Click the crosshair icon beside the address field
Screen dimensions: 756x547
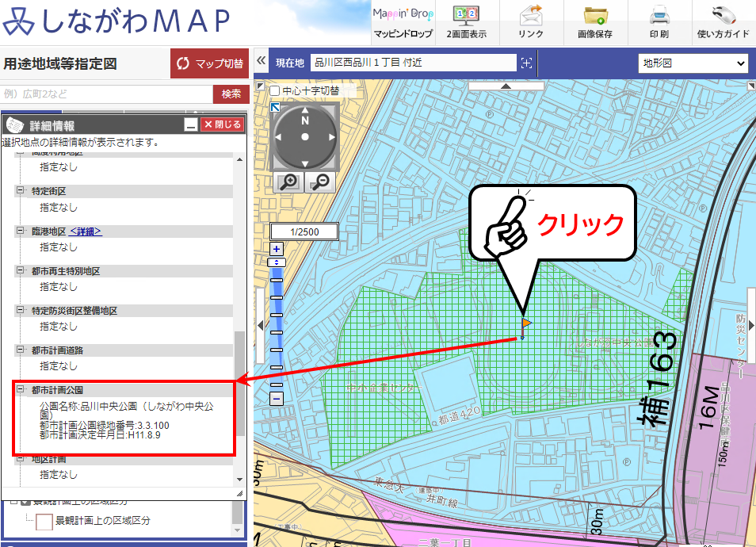coord(527,63)
